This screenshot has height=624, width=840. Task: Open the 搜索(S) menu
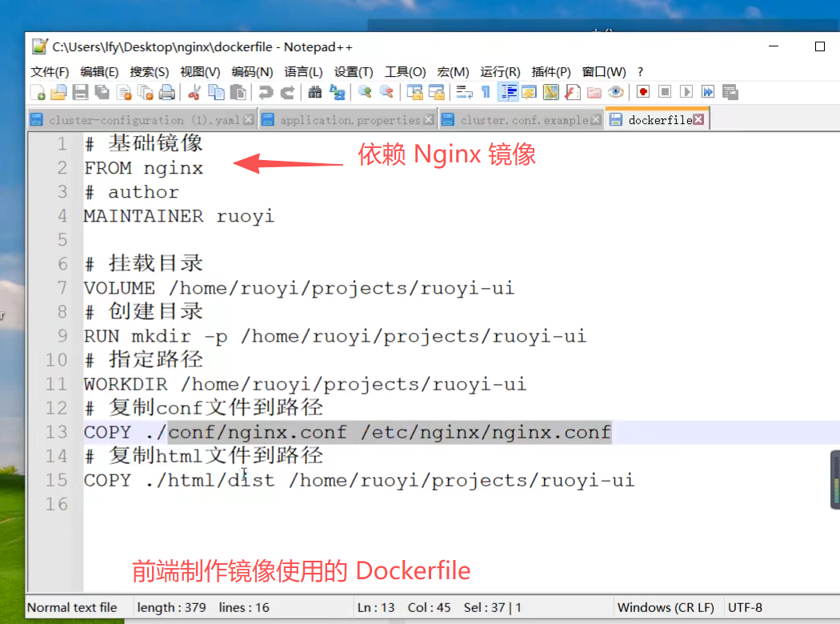[150, 72]
